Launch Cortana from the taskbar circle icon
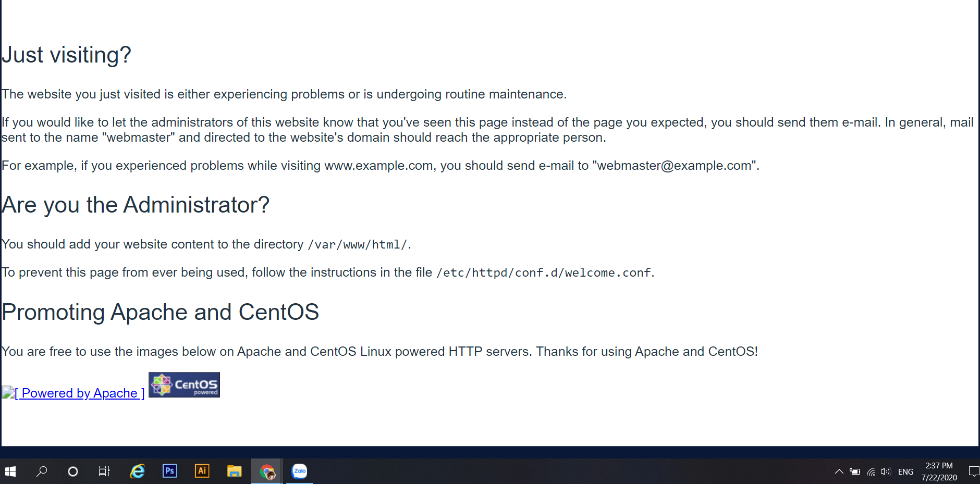This screenshot has width=980, height=484. [73, 471]
